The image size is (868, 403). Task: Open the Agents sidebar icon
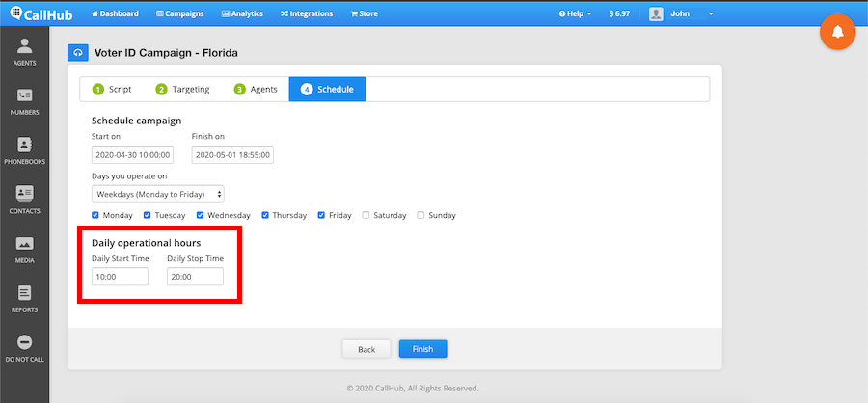click(x=24, y=53)
